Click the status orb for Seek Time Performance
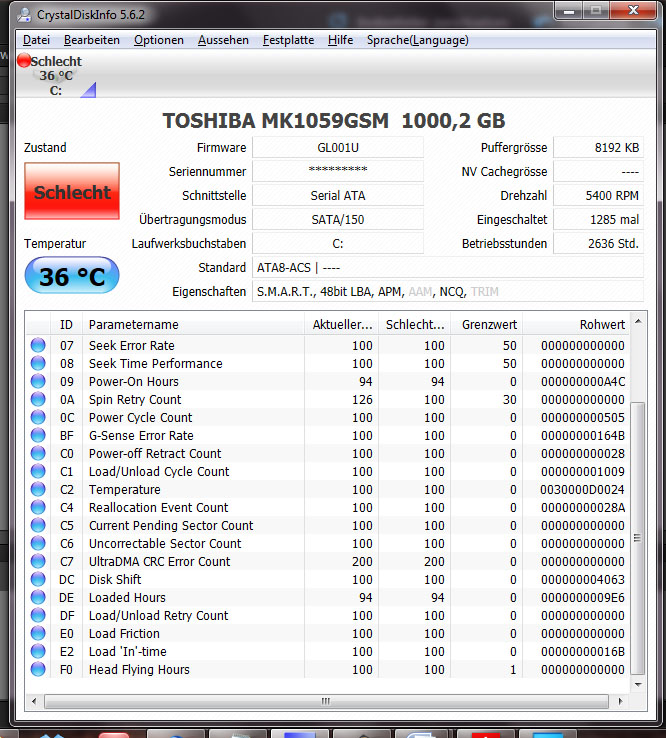 pos(38,363)
